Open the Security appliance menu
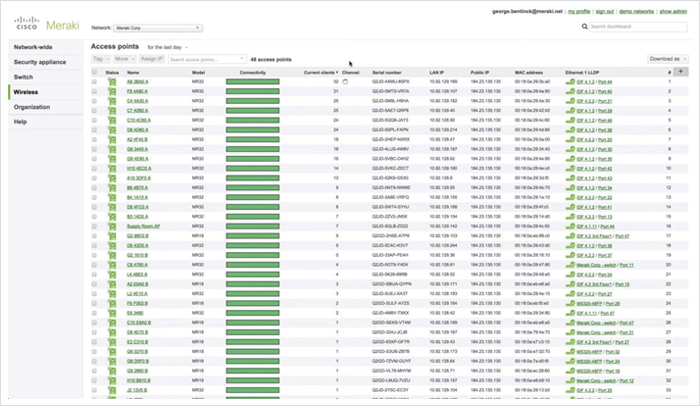 click(x=45, y=62)
